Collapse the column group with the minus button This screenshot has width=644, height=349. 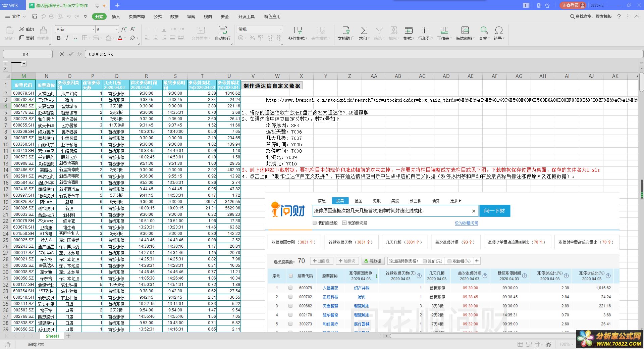coord(24,64)
